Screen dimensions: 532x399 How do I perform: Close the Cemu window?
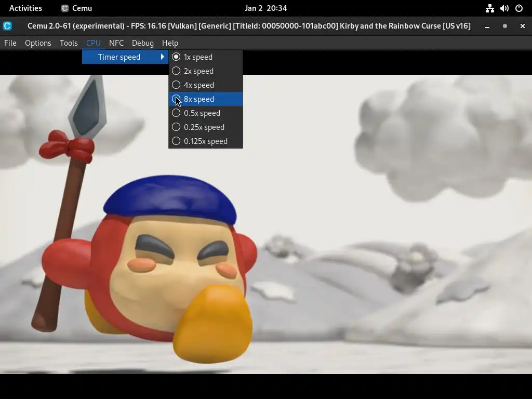[523, 26]
